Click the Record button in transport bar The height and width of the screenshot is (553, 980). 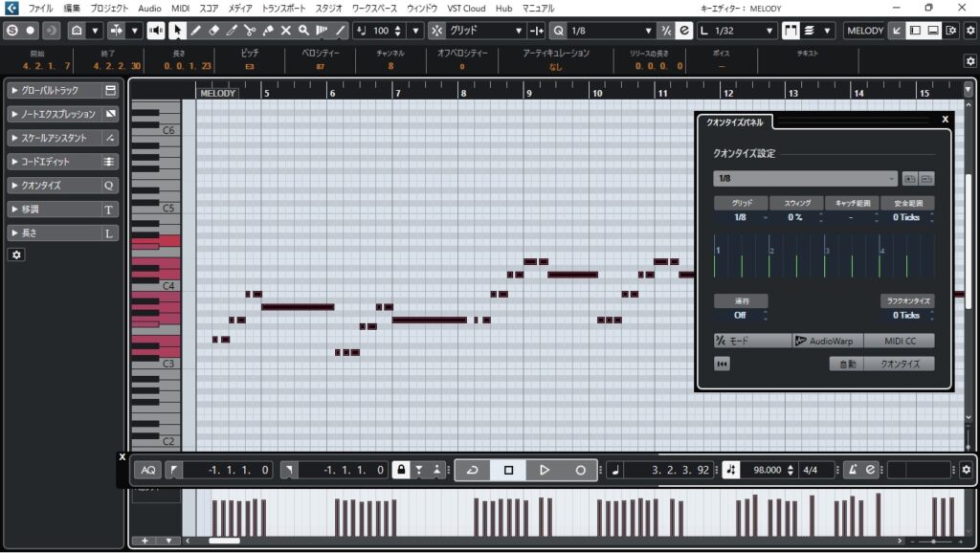(580, 470)
